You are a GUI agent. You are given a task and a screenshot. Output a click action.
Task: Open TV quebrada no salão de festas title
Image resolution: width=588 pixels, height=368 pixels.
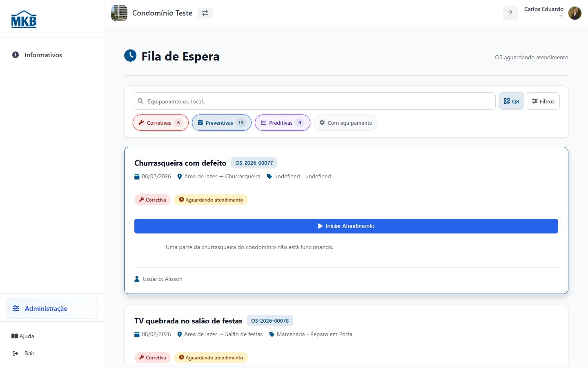(x=188, y=321)
